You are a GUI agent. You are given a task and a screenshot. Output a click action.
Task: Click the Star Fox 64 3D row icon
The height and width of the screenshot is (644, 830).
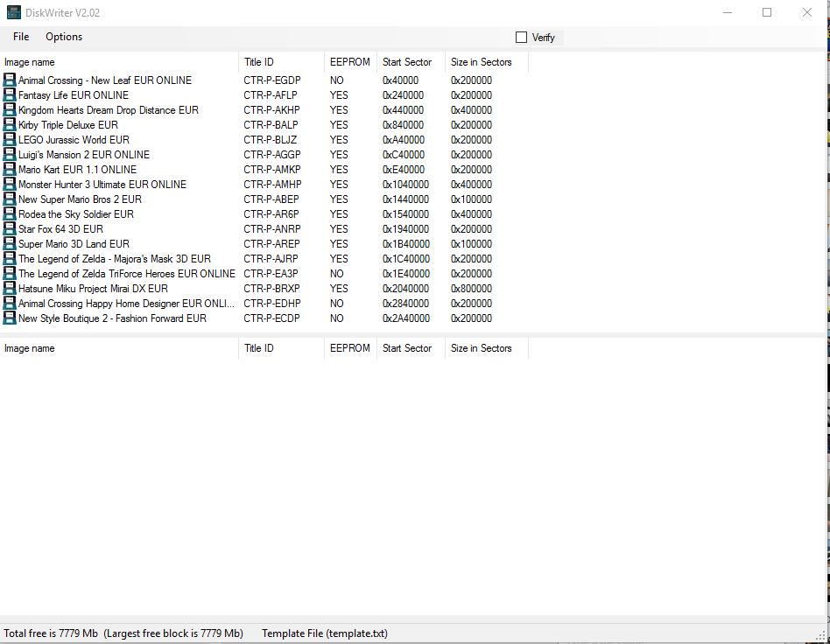coord(10,228)
